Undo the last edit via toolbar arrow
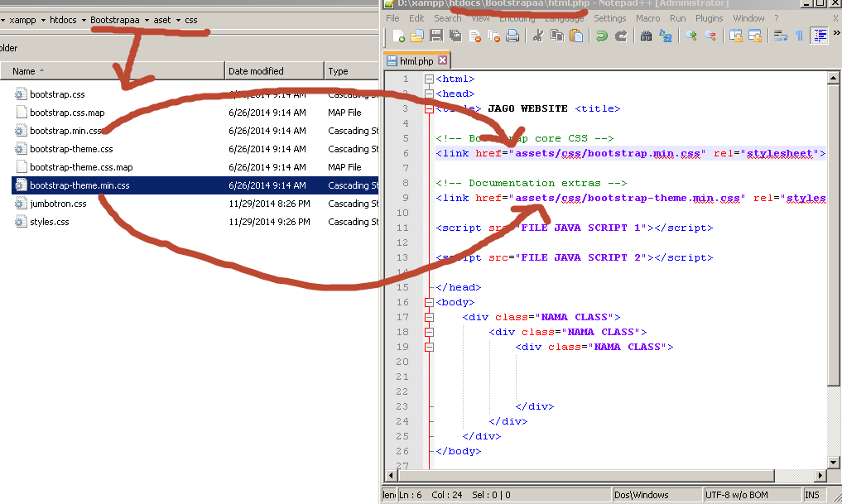842x504 pixels. coord(601,36)
